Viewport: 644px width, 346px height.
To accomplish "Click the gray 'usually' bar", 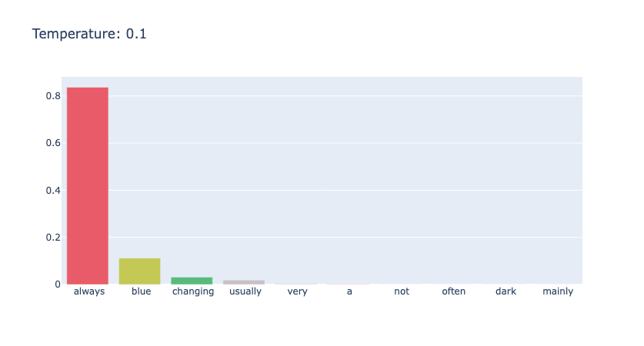I will (244, 282).
